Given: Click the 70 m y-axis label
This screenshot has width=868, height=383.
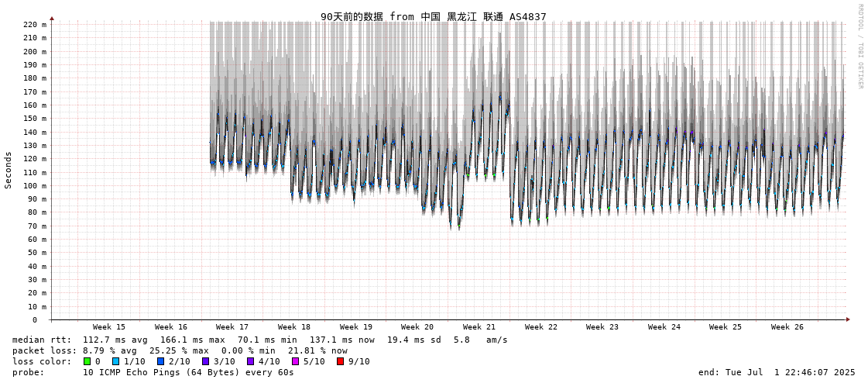Looking at the screenshot, I should coord(38,226).
